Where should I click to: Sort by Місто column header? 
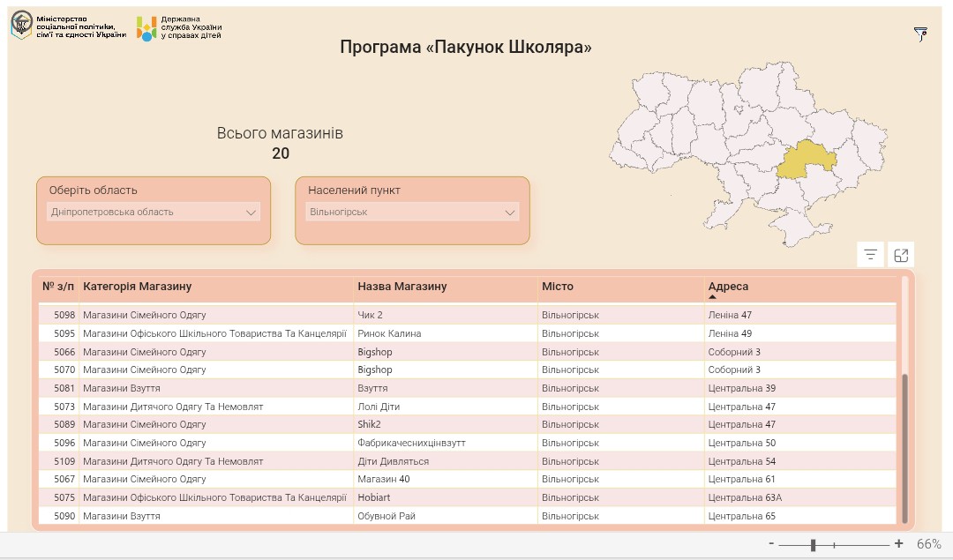pyautogui.click(x=558, y=287)
